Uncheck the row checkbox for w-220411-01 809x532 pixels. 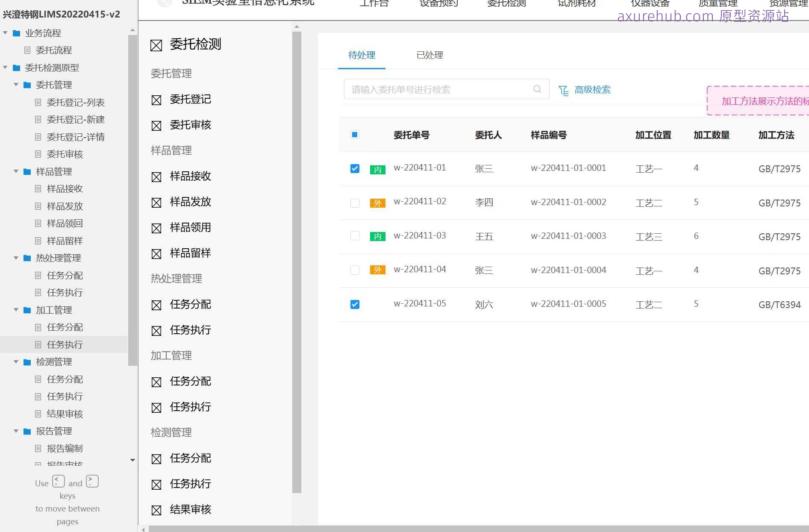(355, 168)
